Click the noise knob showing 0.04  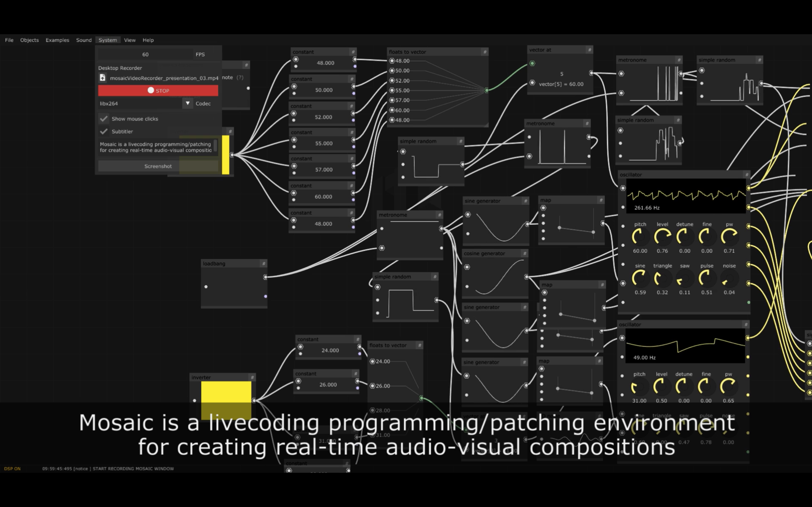pyautogui.click(x=729, y=279)
